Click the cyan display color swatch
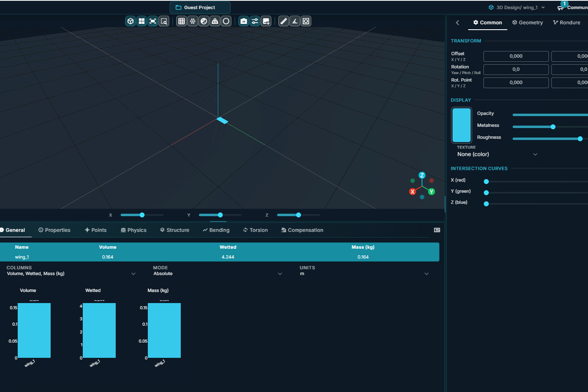 (462, 125)
